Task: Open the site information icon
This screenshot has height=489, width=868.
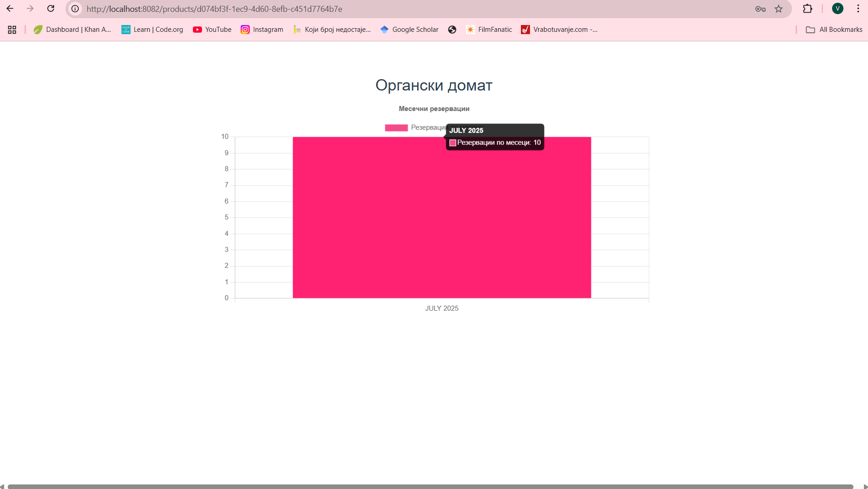Action: click(x=75, y=9)
